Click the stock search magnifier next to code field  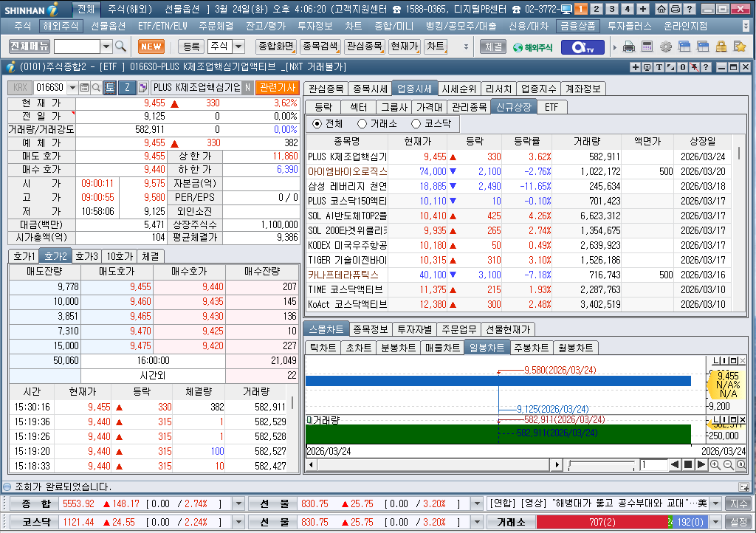[96, 87]
